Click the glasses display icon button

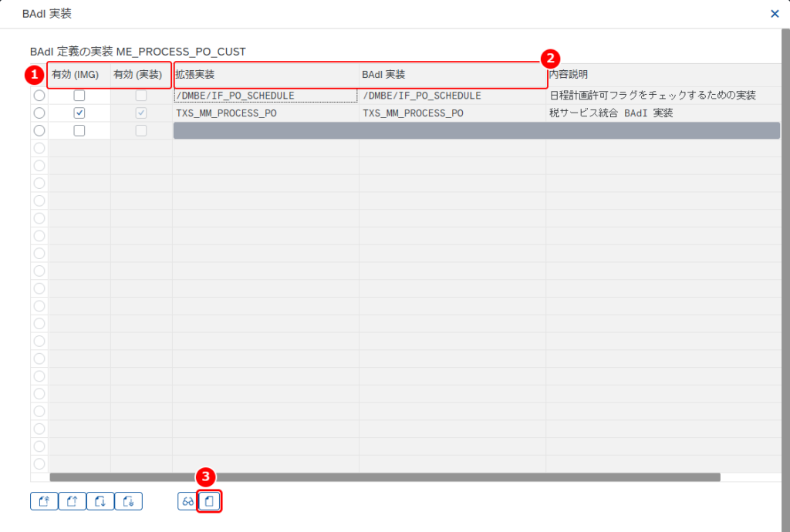188,501
